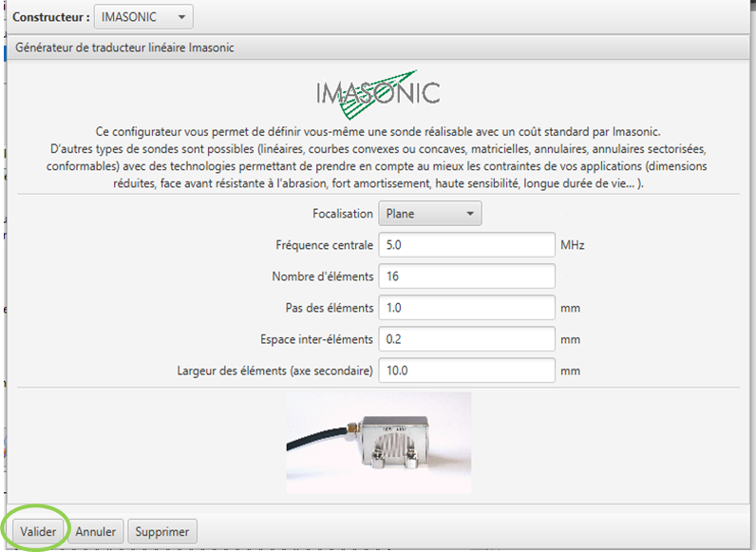Click the Espace inter-éléments label

click(x=316, y=339)
